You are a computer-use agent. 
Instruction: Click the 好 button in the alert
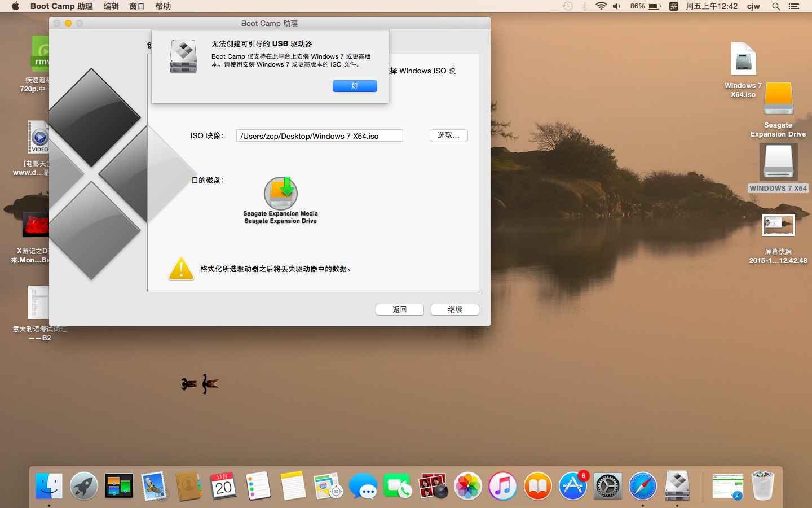click(355, 86)
